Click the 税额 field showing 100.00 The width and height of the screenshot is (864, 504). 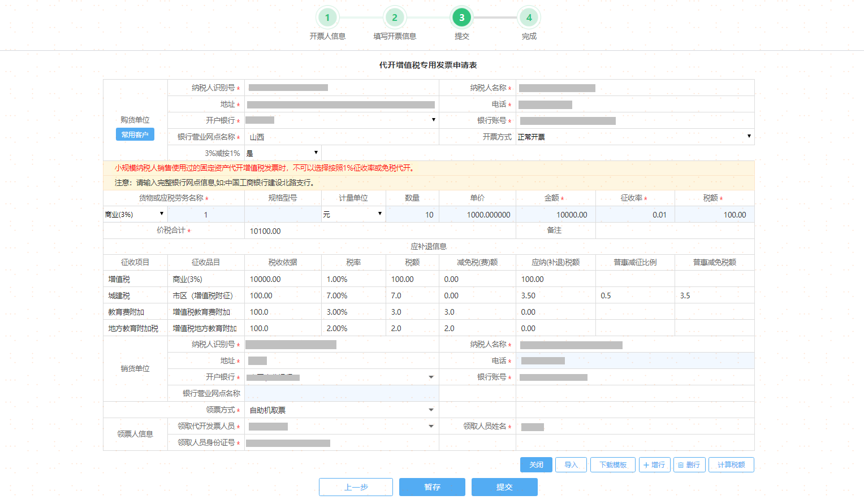pyautogui.click(x=715, y=214)
